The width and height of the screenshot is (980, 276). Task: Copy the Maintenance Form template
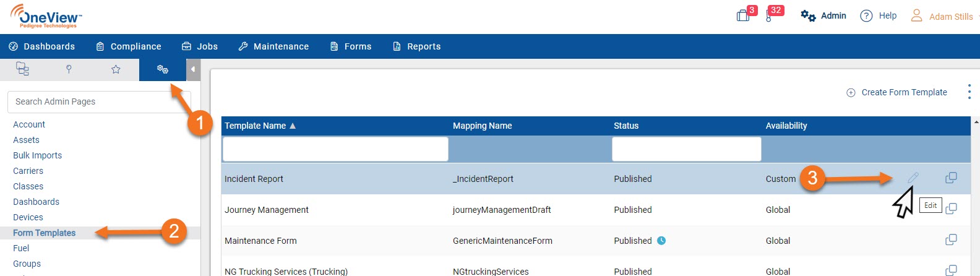tap(951, 239)
